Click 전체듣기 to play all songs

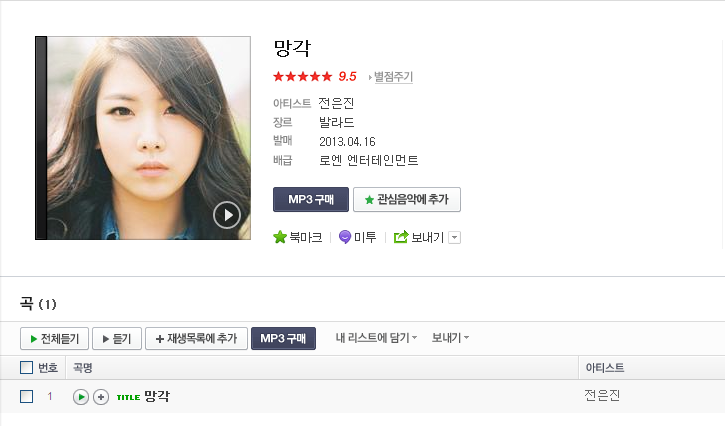tap(55, 339)
